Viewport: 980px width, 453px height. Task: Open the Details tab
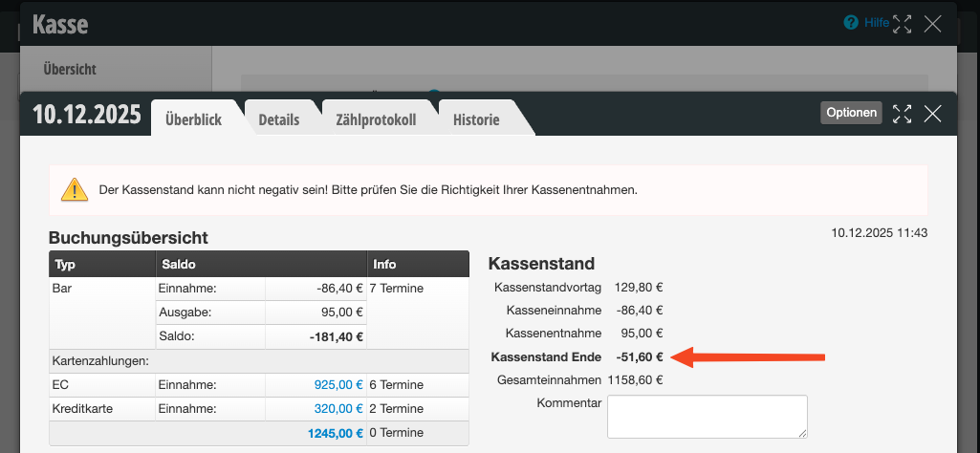click(279, 119)
